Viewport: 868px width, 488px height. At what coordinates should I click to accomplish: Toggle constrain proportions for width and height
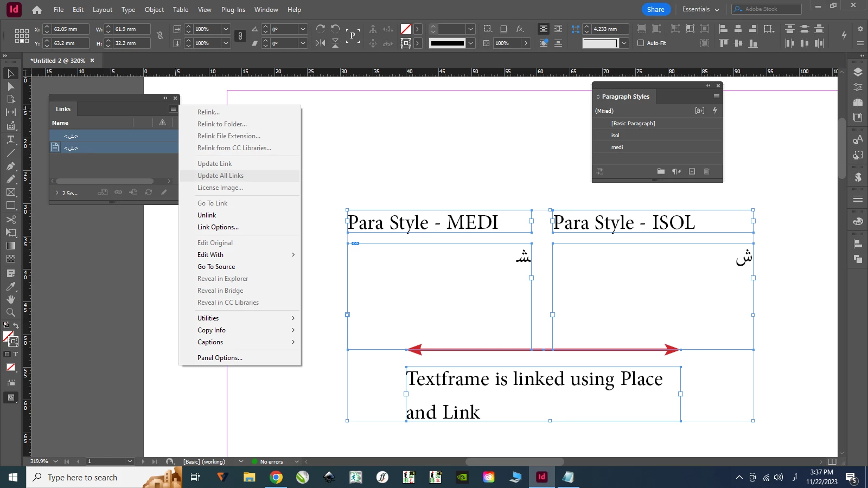[160, 36]
